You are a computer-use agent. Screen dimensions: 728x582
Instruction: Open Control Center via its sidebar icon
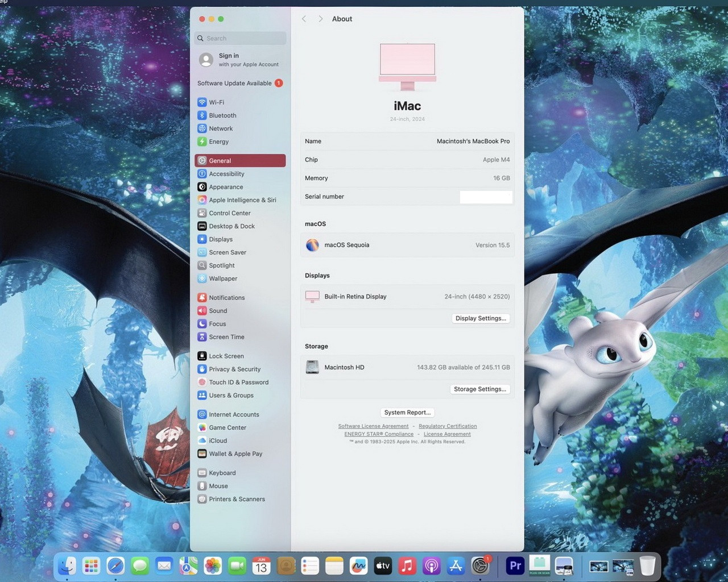pos(202,213)
